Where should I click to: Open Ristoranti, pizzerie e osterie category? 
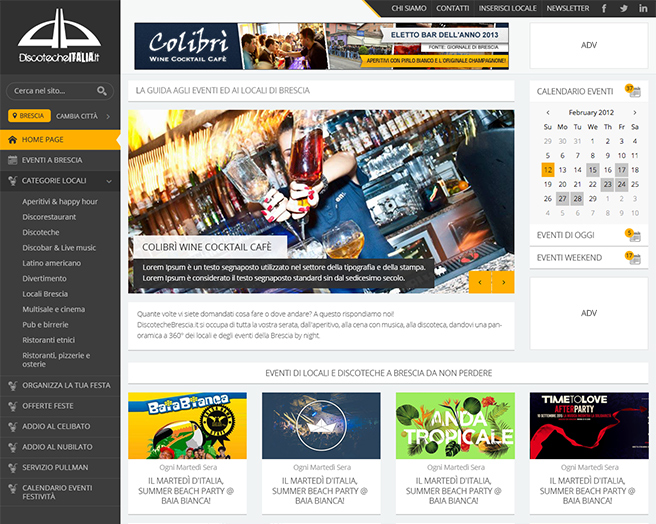pos(56,360)
